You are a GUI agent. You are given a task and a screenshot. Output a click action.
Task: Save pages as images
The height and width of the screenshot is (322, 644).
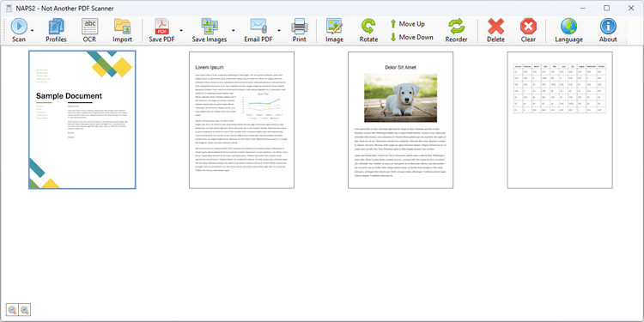pyautogui.click(x=210, y=31)
